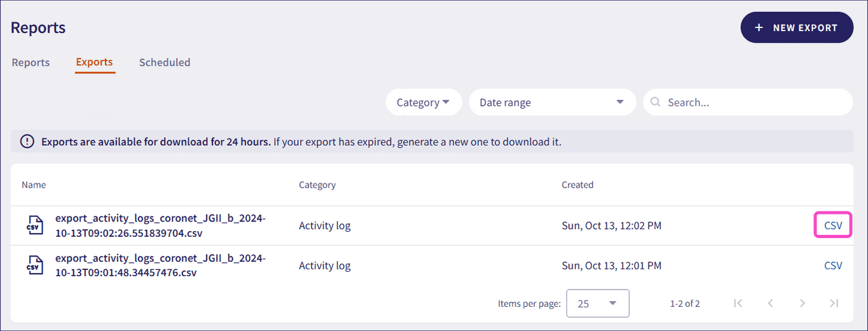Select the Exports tab
Image resolution: width=868 pixels, height=331 pixels.
click(x=94, y=62)
